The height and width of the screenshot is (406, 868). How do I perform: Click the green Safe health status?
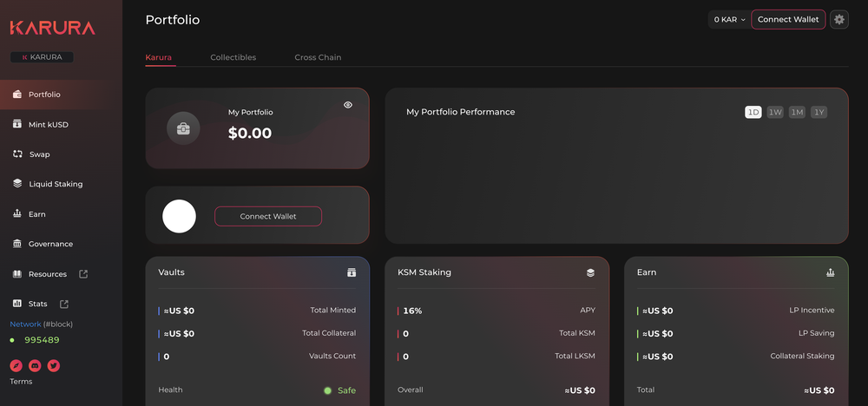340,390
